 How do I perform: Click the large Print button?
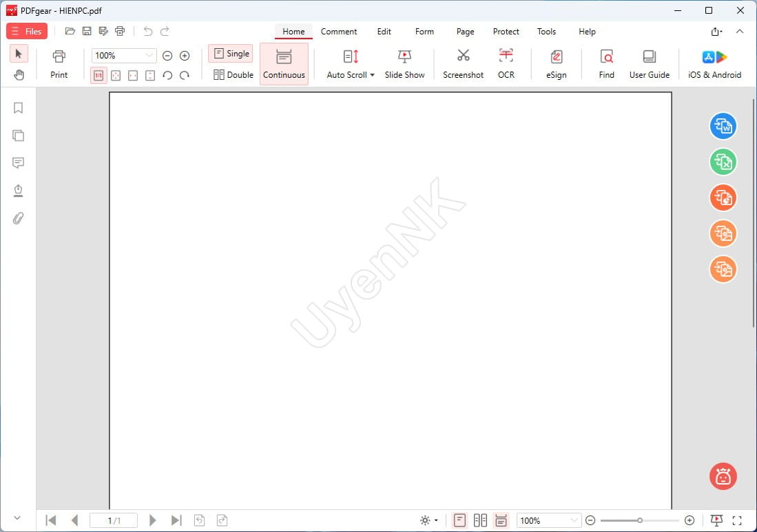[x=59, y=64]
